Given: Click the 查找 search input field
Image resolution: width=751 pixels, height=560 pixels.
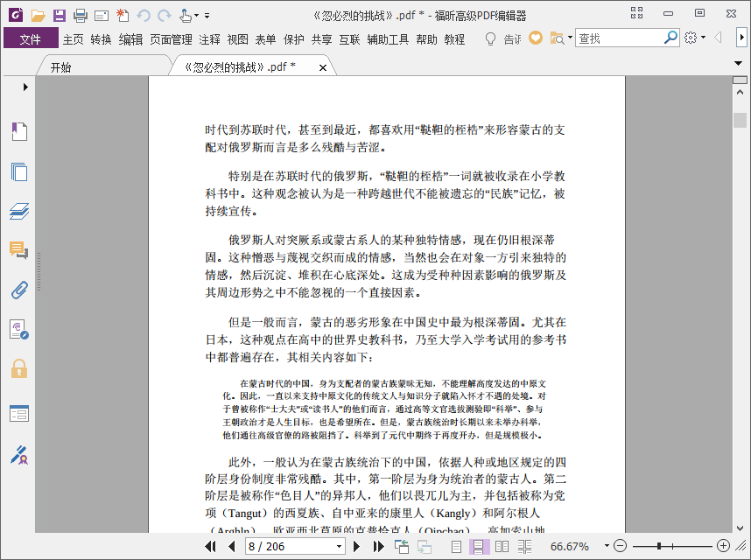Looking at the screenshot, I should coord(619,38).
